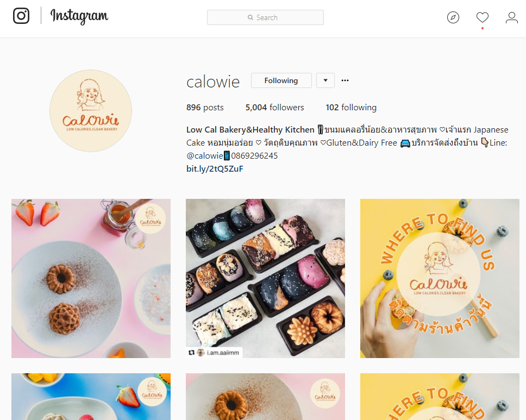This screenshot has width=526, height=420.
Task: Click in the Search field
Action: coord(265,17)
